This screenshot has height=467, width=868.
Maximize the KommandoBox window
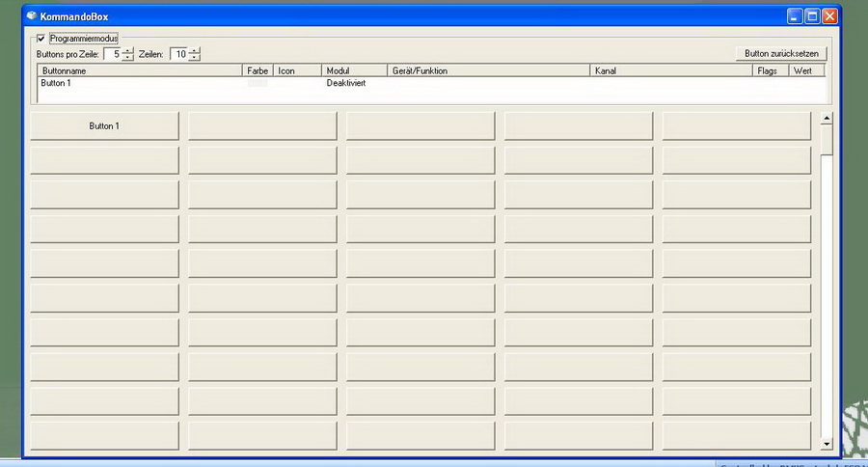(812, 16)
